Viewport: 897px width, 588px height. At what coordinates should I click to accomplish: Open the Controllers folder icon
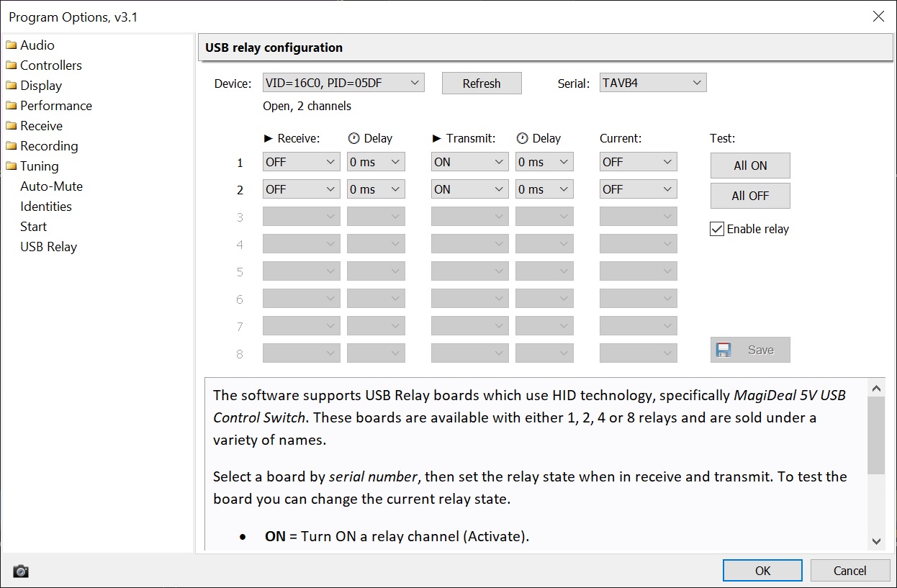(11, 65)
